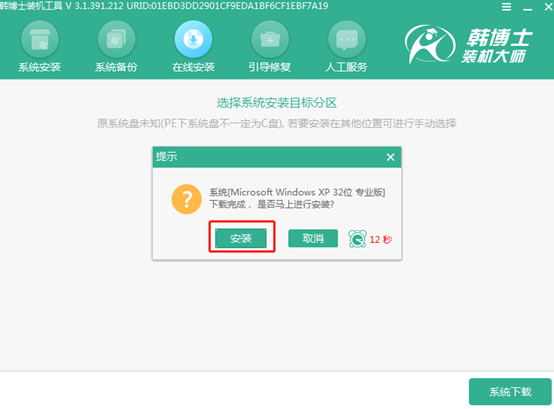Image resolution: width=554 pixels, height=409 pixels.
Task: Open the 系统安装 icon in toolbar
Action: [x=40, y=39]
